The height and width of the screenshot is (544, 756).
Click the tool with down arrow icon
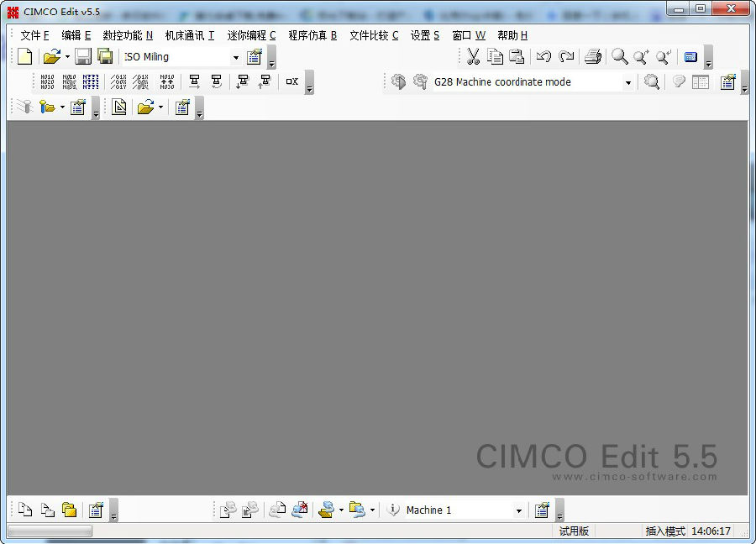[x=242, y=82]
